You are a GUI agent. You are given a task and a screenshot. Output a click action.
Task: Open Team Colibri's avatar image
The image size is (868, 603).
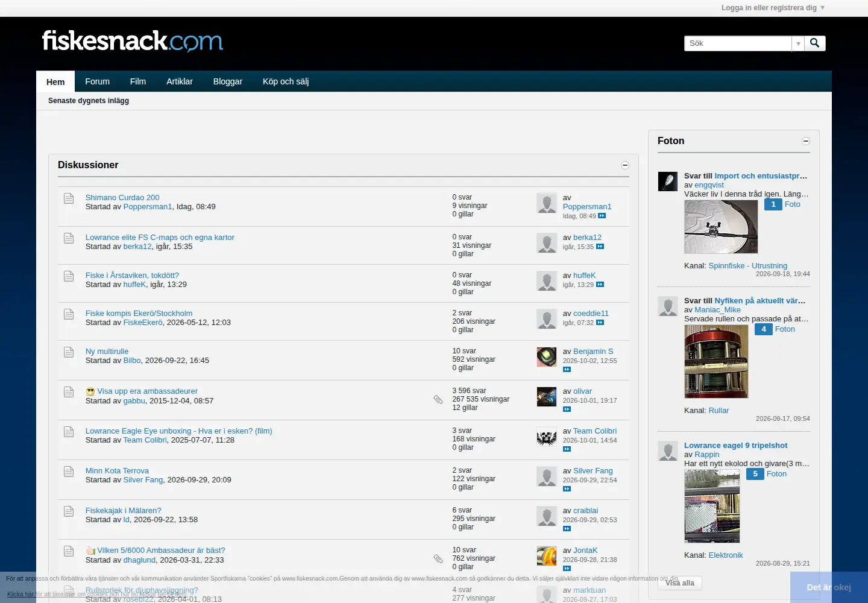click(x=547, y=437)
